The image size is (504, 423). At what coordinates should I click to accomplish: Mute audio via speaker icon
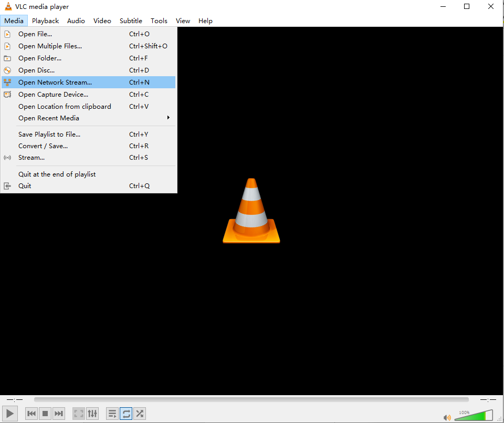[447, 418]
